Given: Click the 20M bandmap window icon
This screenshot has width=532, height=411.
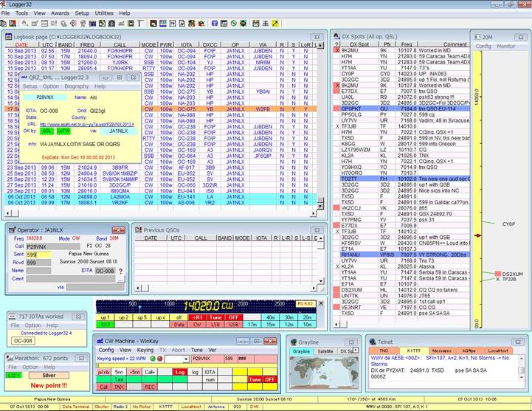Looking at the screenshot, I should coord(477,37).
